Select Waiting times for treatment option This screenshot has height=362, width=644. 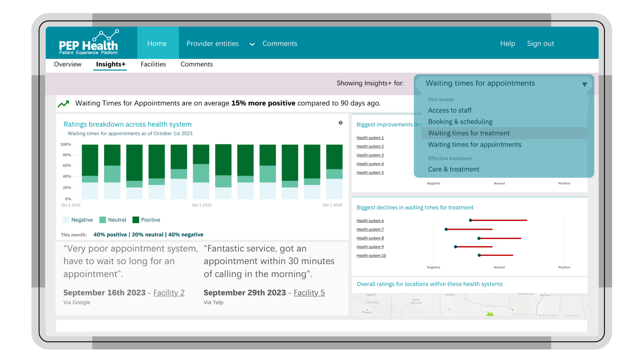tap(469, 133)
